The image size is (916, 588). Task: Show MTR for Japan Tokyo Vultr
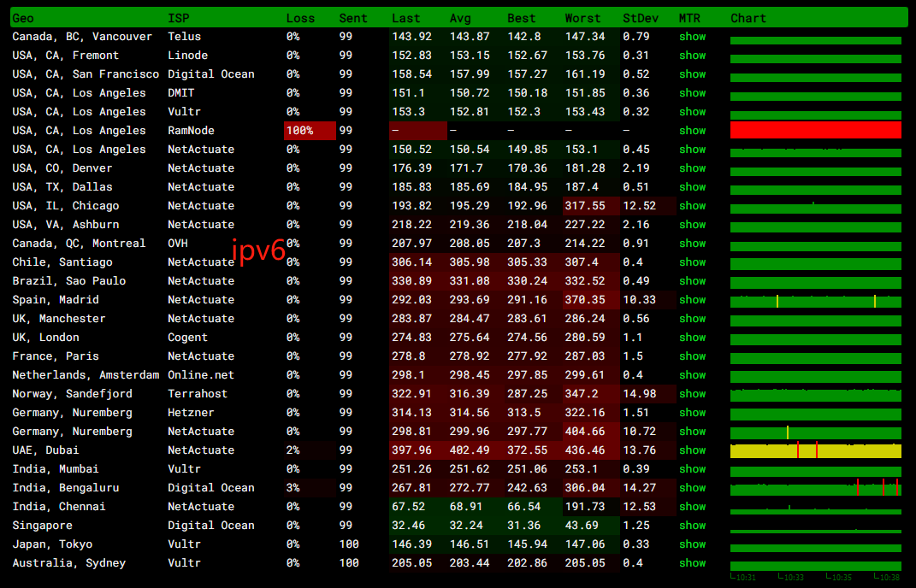(x=692, y=544)
